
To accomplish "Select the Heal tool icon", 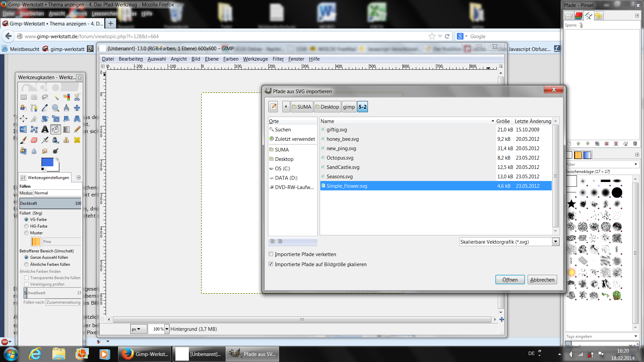I will 77,140.
